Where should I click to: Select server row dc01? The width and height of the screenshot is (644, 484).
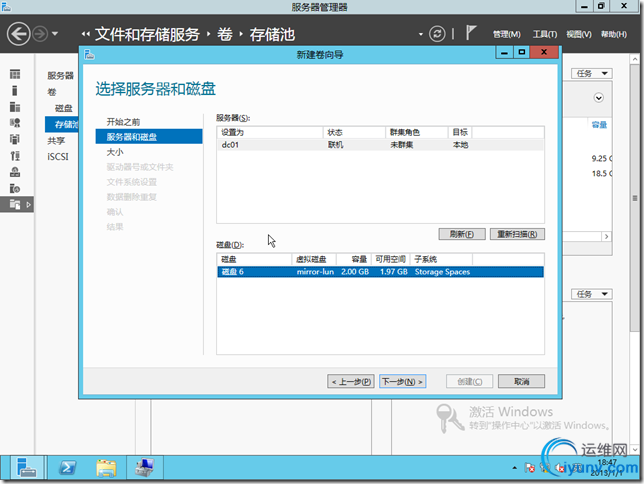(380, 145)
